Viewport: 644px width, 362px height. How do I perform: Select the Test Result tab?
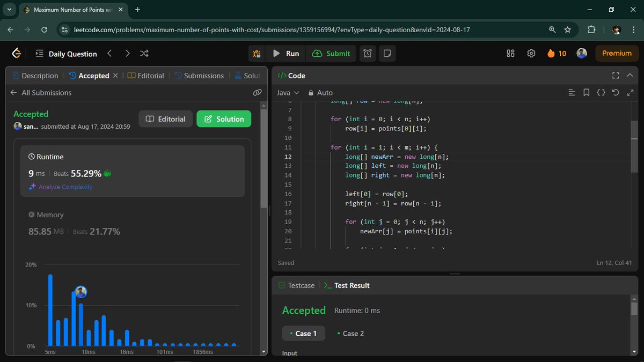pyautogui.click(x=347, y=285)
